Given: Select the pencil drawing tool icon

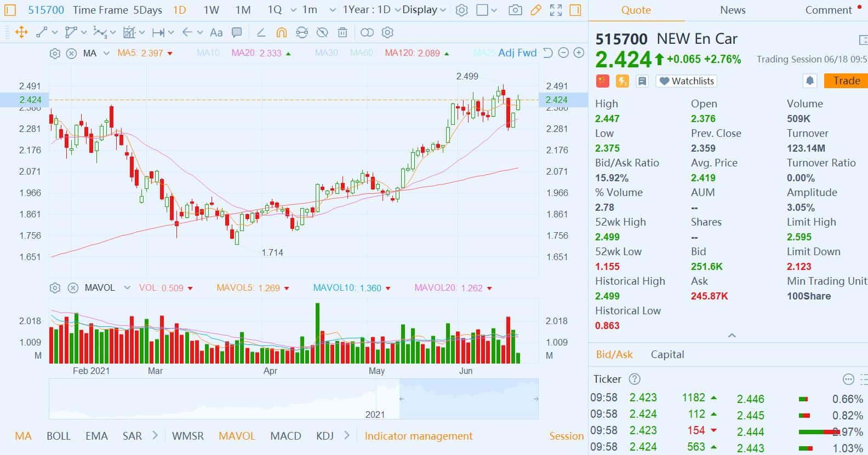Looking at the screenshot, I should (x=536, y=10).
